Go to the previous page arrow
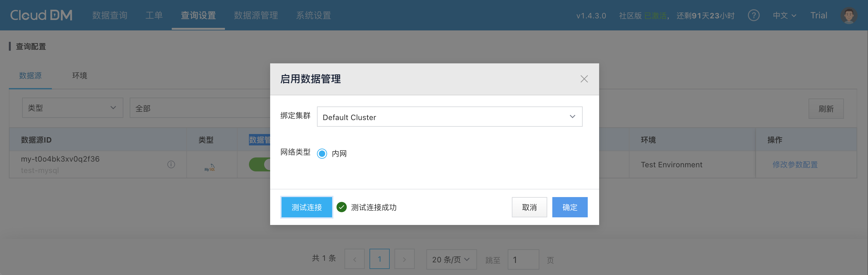Screen dimensions: 868x275 (355, 259)
